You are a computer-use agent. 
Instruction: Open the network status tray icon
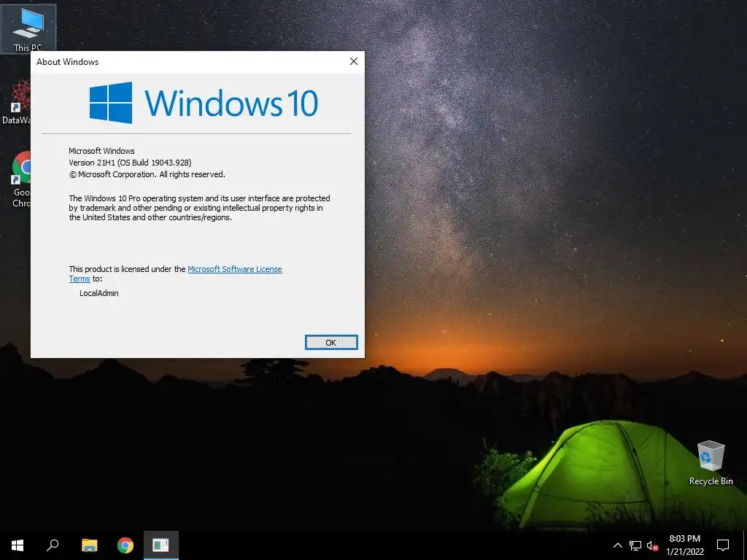pos(635,545)
